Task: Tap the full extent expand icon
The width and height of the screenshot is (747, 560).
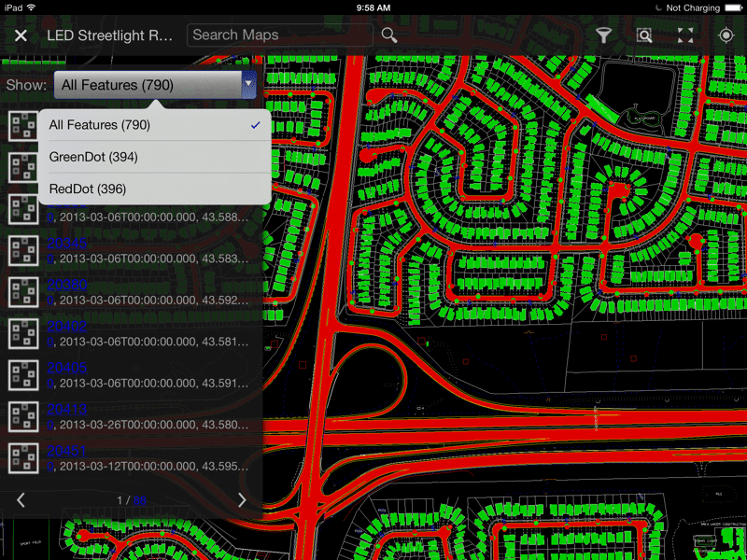Action: pos(684,35)
